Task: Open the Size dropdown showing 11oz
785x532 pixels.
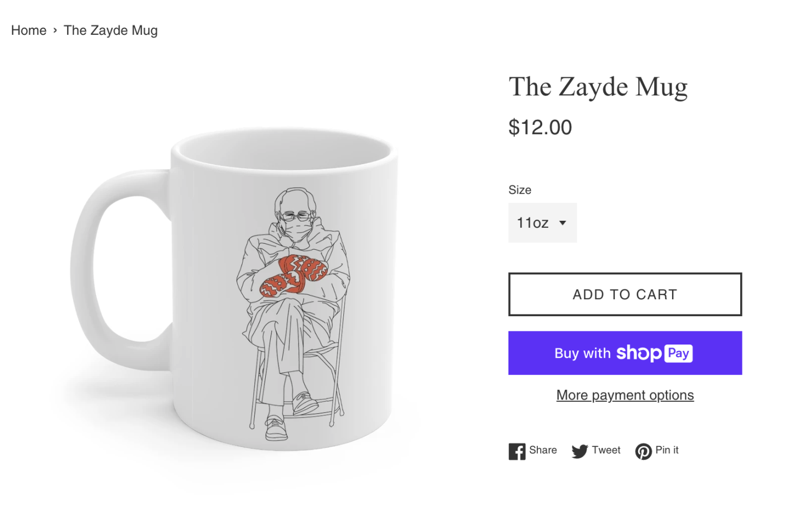Action: tap(542, 222)
